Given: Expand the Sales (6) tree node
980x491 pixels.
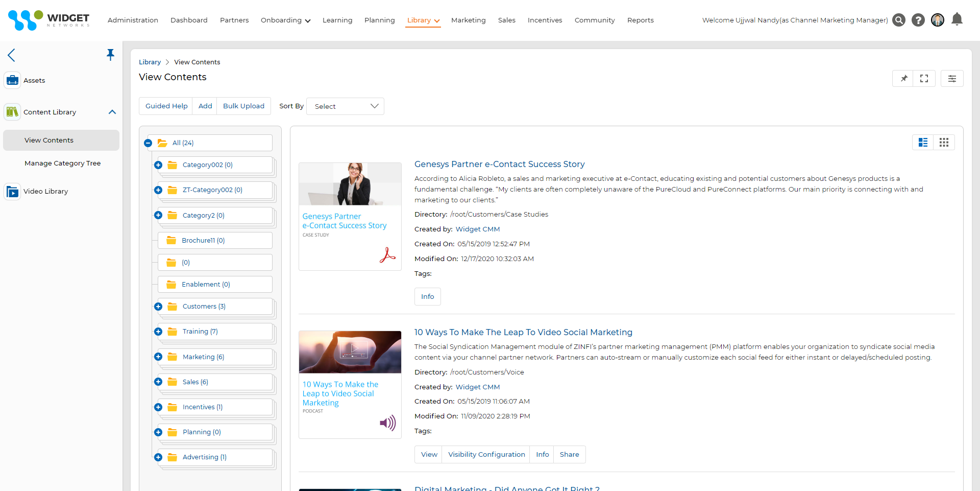Looking at the screenshot, I should pyautogui.click(x=158, y=382).
